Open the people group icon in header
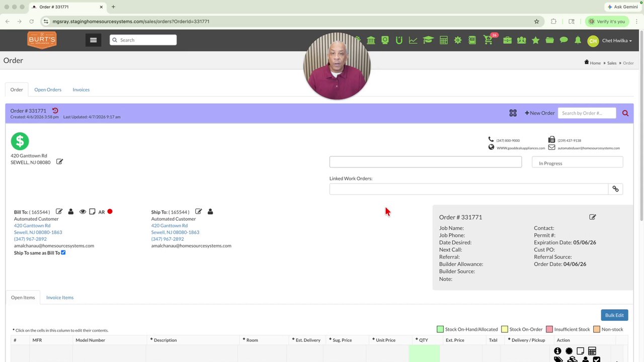This screenshot has height=362, width=644. click(521, 40)
